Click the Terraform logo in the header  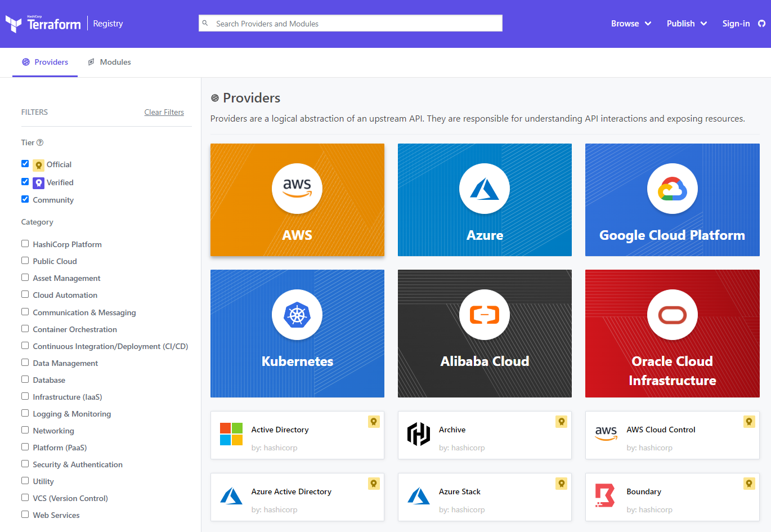(43, 24)
